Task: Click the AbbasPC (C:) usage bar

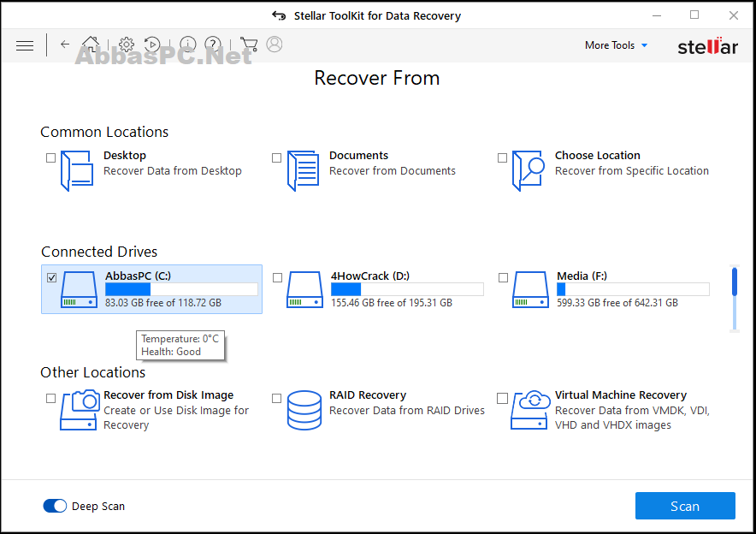Action: (x=181, y=289)
